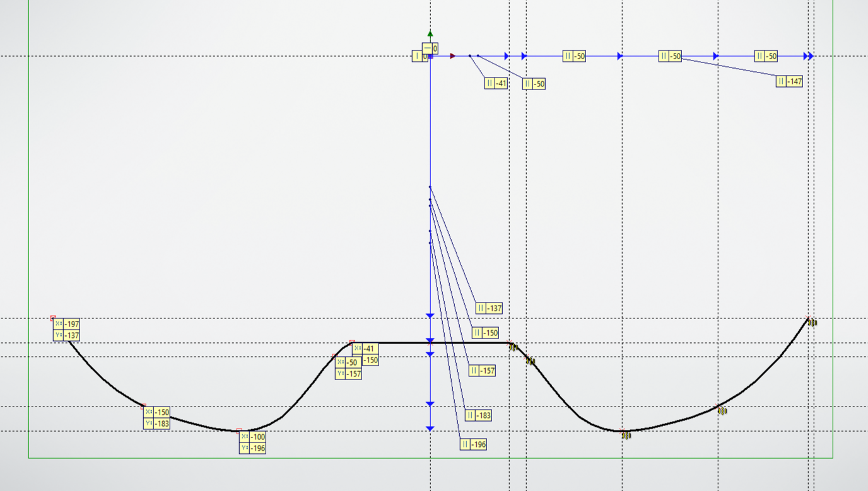The height and width of the screenshot is (491, 868).
Task: Click the dark red X-axis arrowhead
Action: pos(453,56)
